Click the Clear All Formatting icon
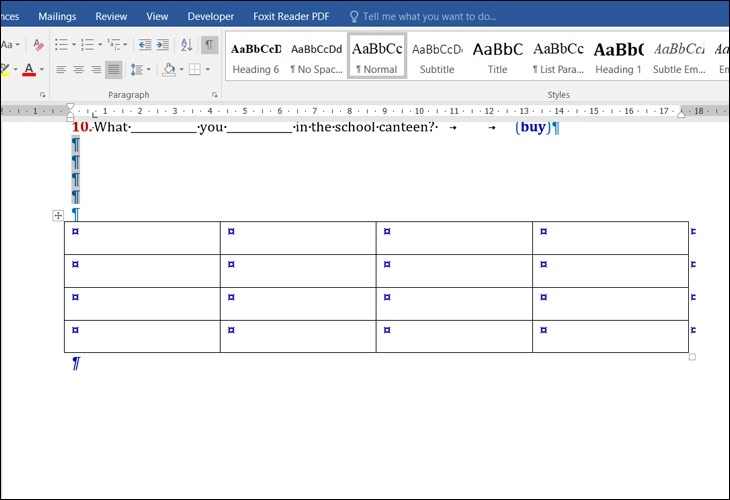This screenshot has height=500, width=730. 39,45
